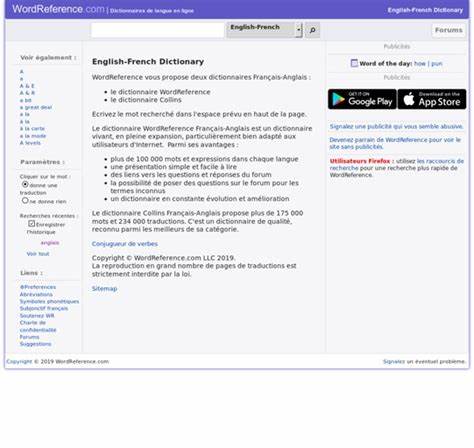Open 'A & E' sidebar entry

[27, 86]
